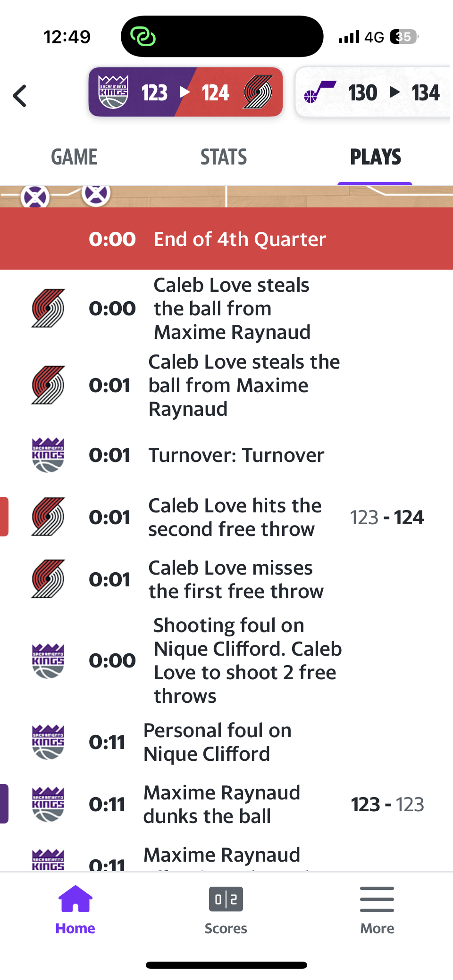453x980 pixels.
Task: Tap the Home icon in bottom bar
Action: (x=75, y=900)
